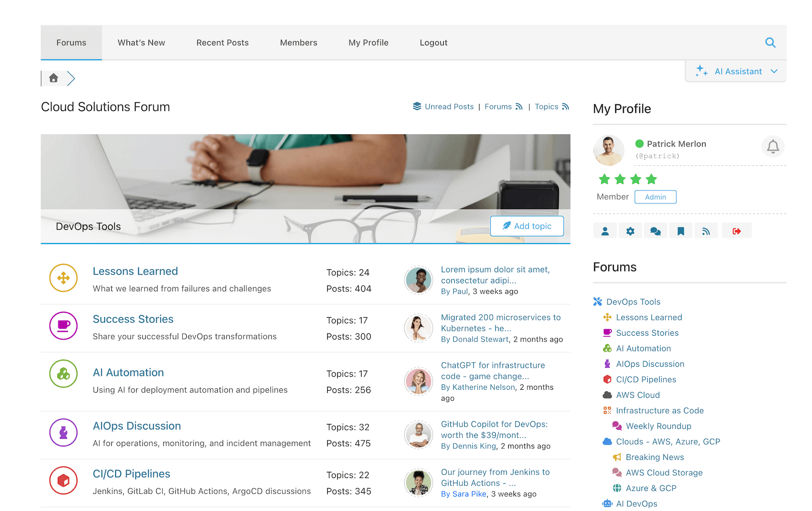Toggle the profile notification bell
Viewport: 812px width, 511px height.
pyautogui.click(x=773, y=147)
